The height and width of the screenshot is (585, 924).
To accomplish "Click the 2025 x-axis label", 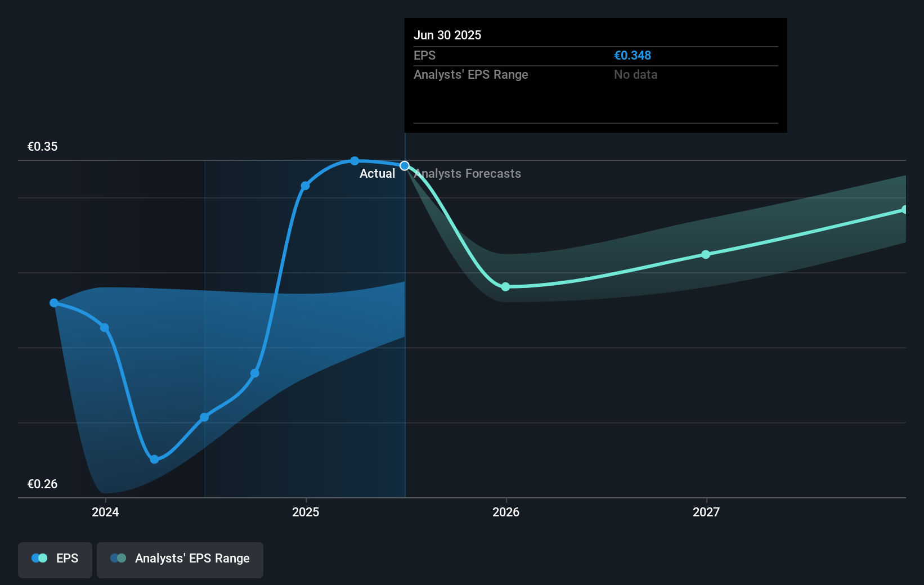I will (306, 512).
